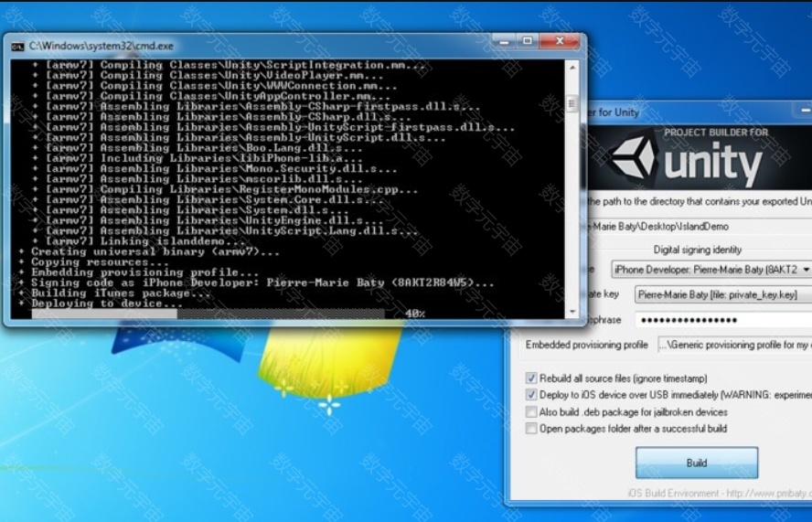Screen dimensions: 812x522
Task: Click the 'Compiling Classes\UnityAppController.mm' line
Action: [210, 96]
